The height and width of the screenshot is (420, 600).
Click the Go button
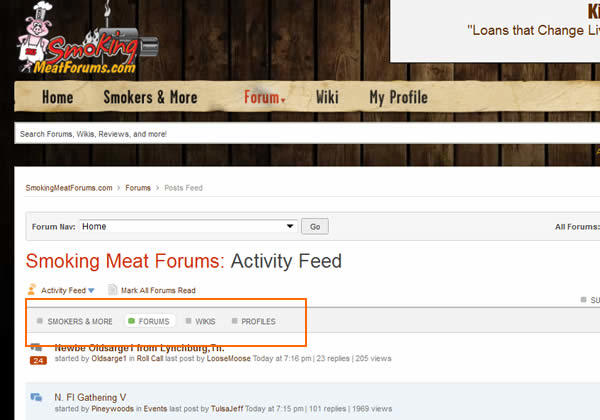pos(315,226)
